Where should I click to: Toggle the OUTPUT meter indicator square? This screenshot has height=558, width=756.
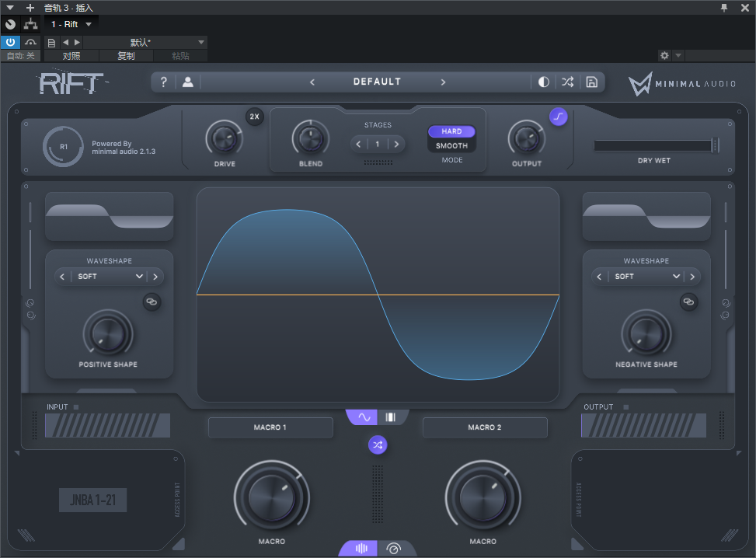tap(625, 407)
